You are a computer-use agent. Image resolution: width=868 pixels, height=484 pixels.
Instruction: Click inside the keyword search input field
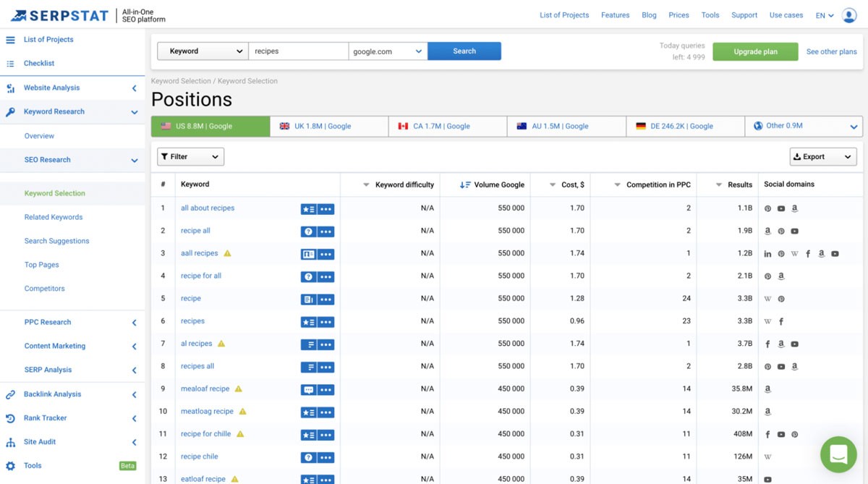pyautogui.click(x=298, y=51)
